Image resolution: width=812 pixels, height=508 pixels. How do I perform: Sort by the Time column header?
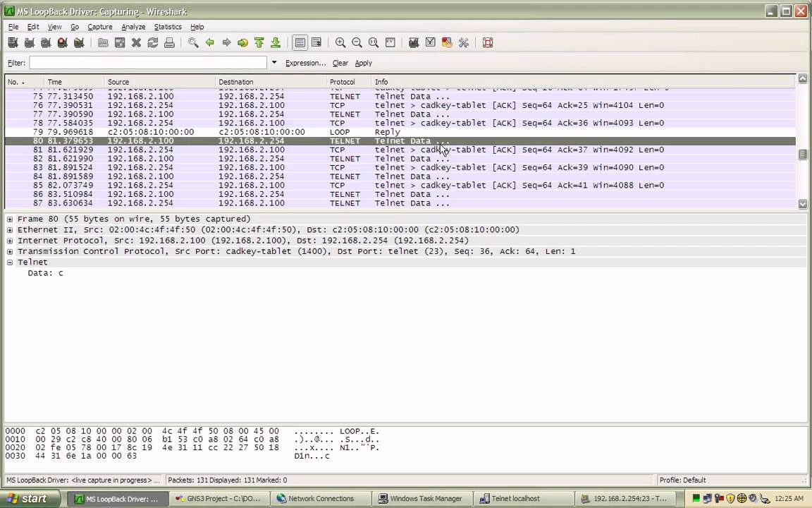pos(74,82)
